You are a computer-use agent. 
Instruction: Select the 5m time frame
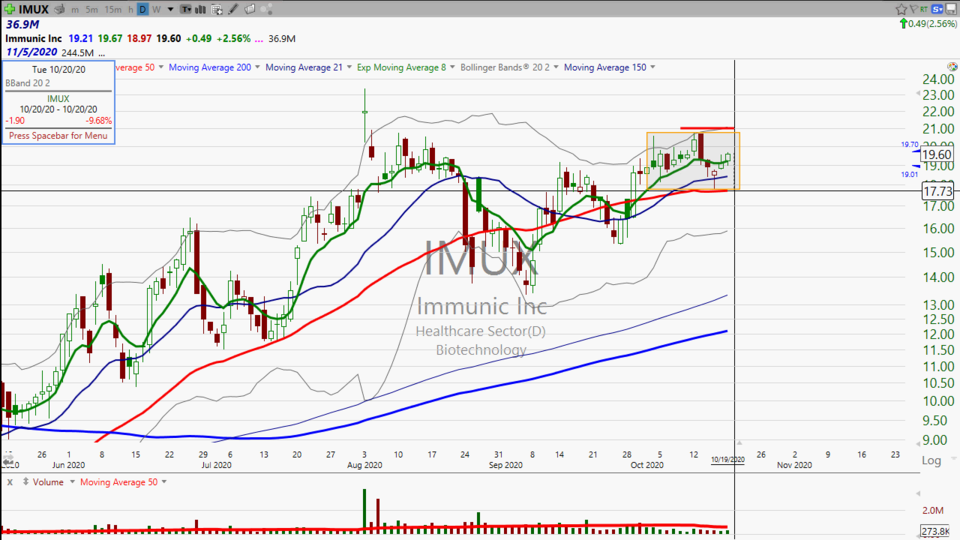91,10
